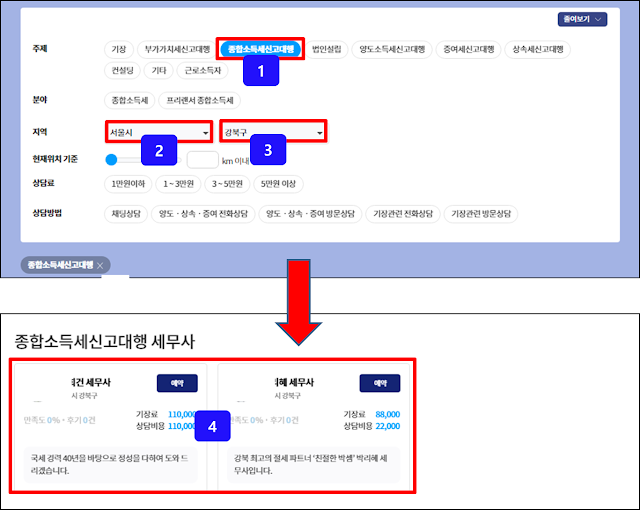The width and height of the screenshot is (640, 510).
Task: Click the 종합소득세신고대행 세무사 heading
Action: click(x=105, y=341)
